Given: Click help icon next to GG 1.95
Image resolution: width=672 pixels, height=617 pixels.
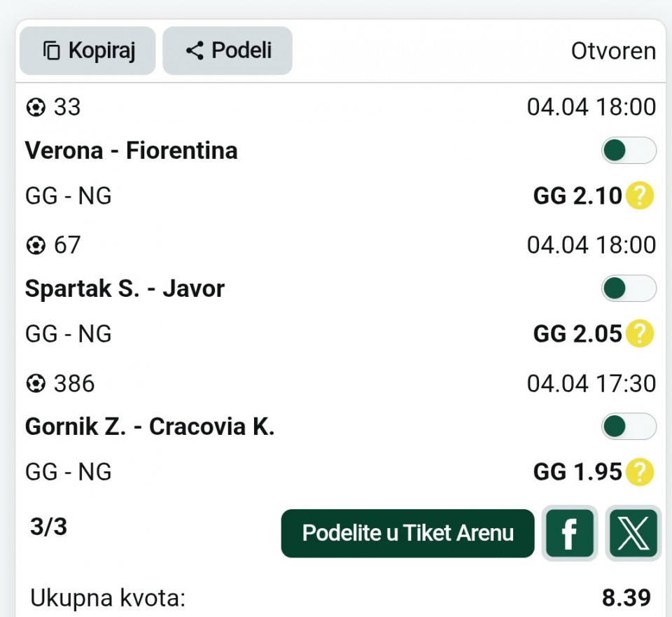Looking at the screenshot, I should (x=639, y=472).
